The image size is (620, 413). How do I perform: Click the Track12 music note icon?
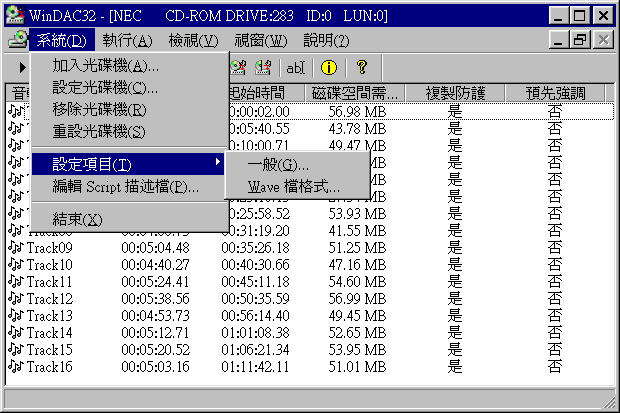click(x=16, y=299)
